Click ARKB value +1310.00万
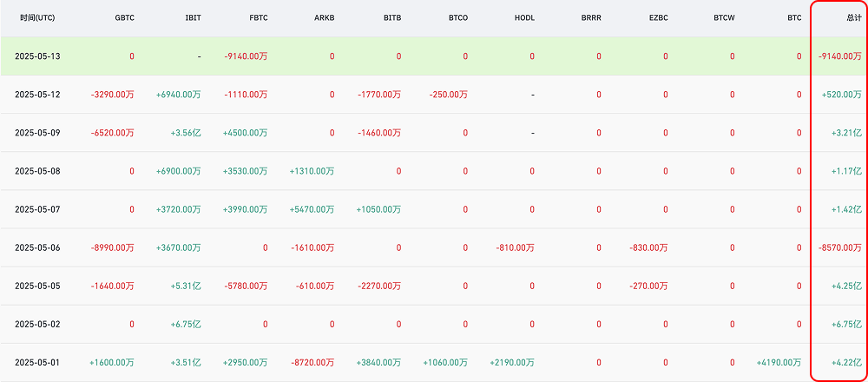868x382 pixels. coord(312,171)
